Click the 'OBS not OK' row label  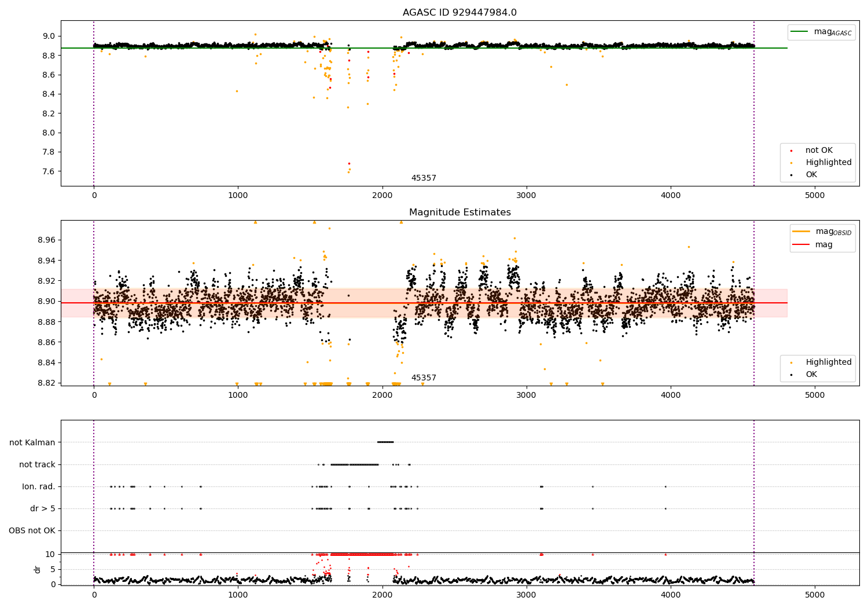tap(32, 531)
